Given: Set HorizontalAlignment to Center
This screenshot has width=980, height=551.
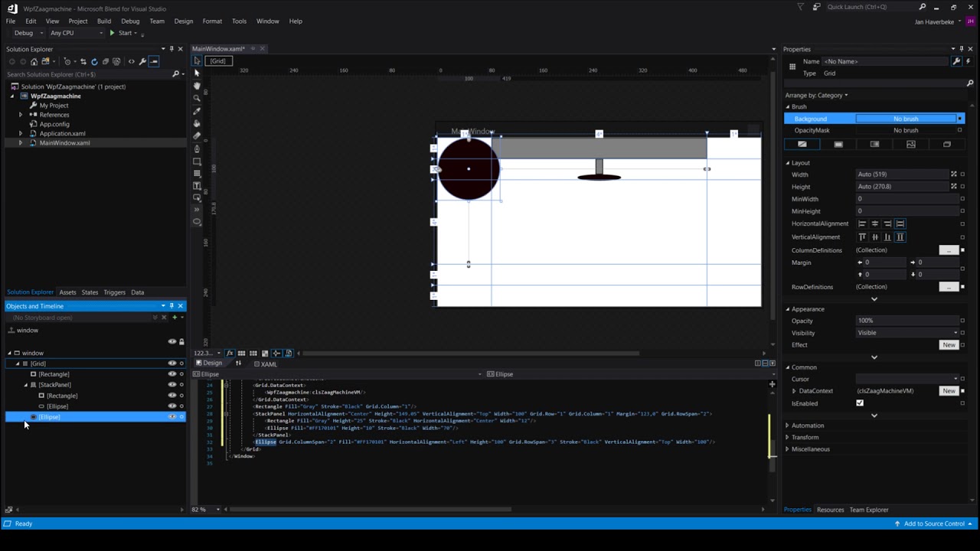Looking at the screenshot, I should (x=875, y=223).
